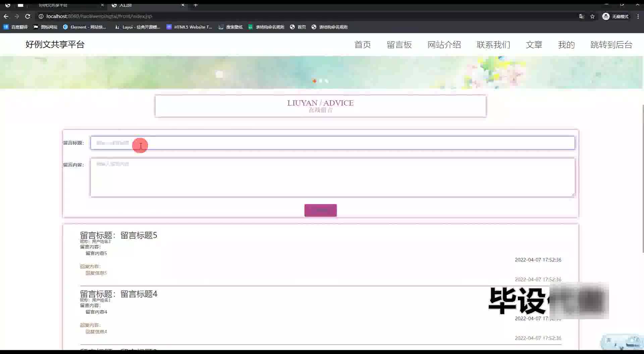Viewport: 644px width, 354px height.
Task: Click the 留言标题5 message heading
Action: (x=118, y=235)
